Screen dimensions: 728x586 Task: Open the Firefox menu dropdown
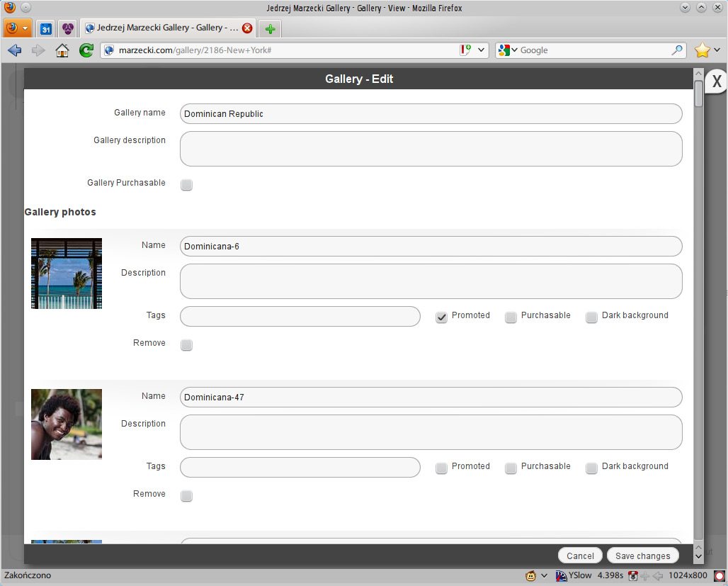[x=17, y=29]
